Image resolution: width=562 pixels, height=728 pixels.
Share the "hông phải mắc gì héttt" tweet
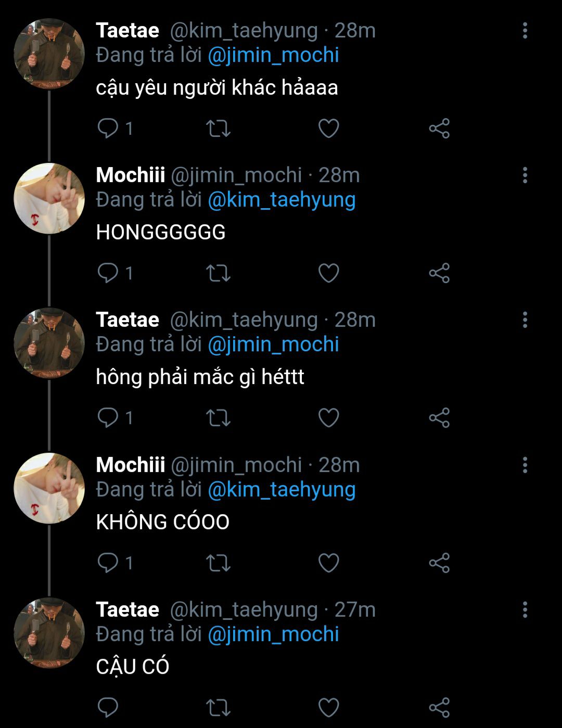(x=439, y=418)
